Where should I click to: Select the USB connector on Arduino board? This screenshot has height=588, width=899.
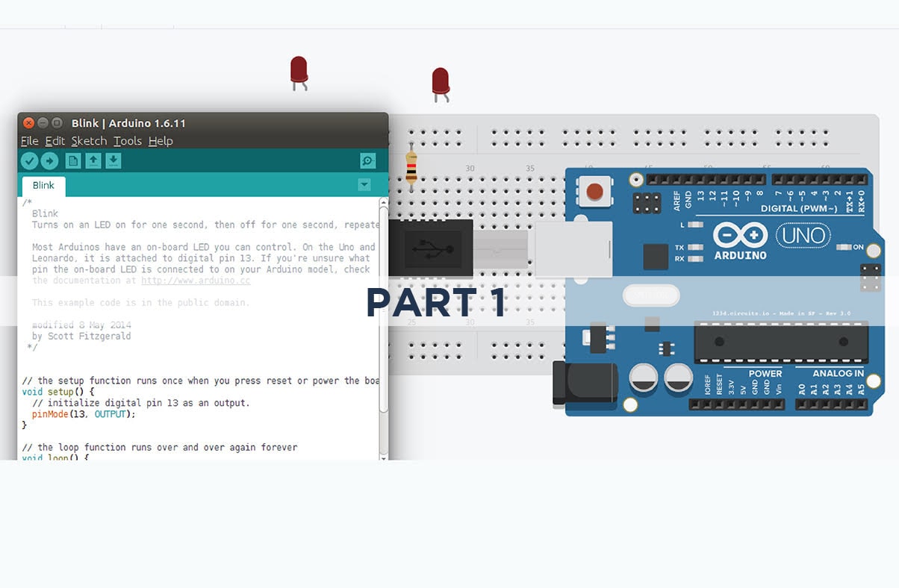(573, 250)
